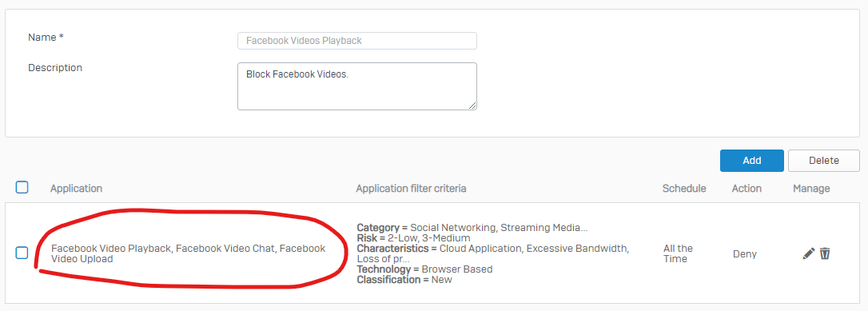Click the Application filter criteria column header
868x311 pixels.
point(412,188)
